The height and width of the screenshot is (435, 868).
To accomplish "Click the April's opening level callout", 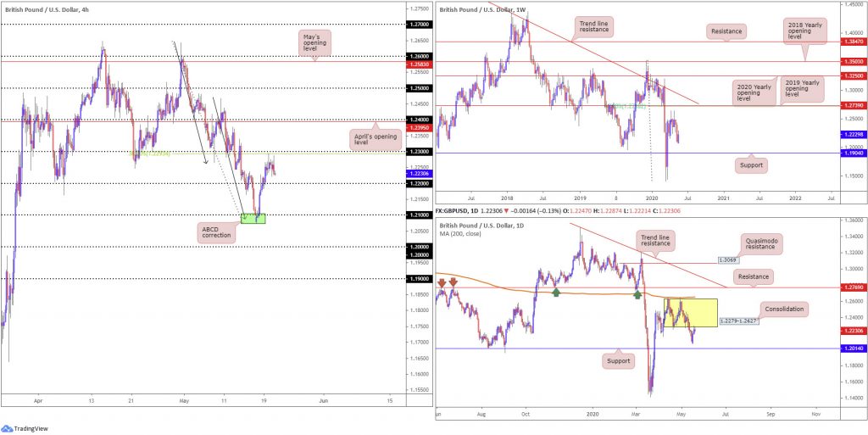I will tap(376, 138).
